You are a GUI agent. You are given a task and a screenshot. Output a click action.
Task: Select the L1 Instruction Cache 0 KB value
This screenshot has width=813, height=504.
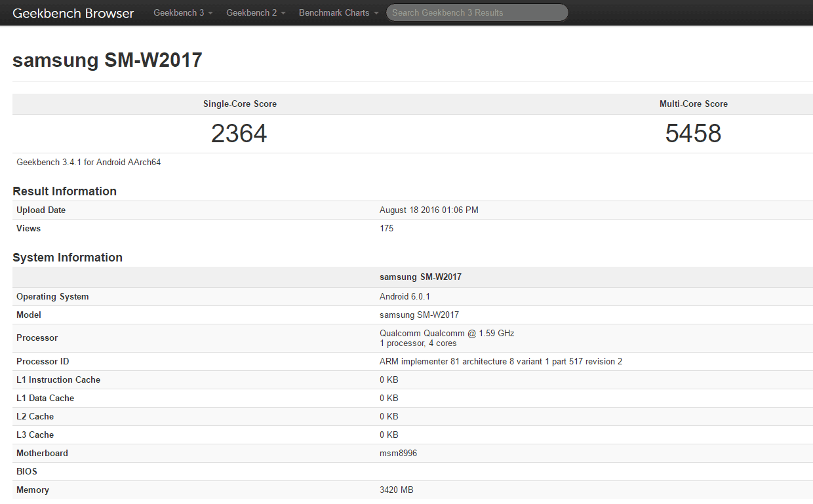tap(389, 380)
